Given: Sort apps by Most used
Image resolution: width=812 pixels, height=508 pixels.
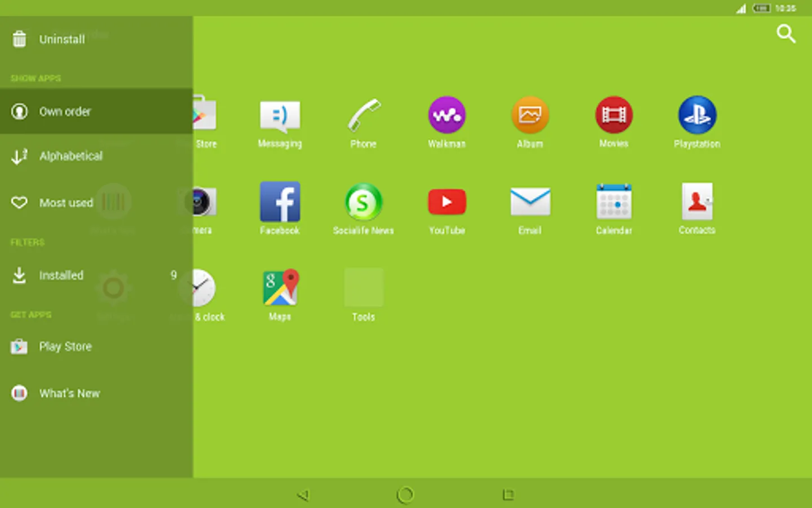Looking at the screenshot, I should pos(96,203).
